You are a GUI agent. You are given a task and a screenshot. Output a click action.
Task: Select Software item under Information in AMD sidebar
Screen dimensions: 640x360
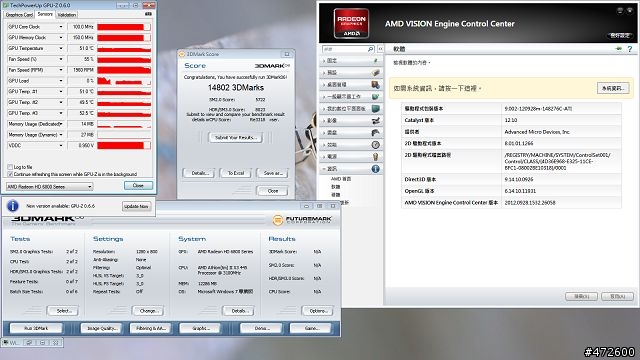(336, 187)
